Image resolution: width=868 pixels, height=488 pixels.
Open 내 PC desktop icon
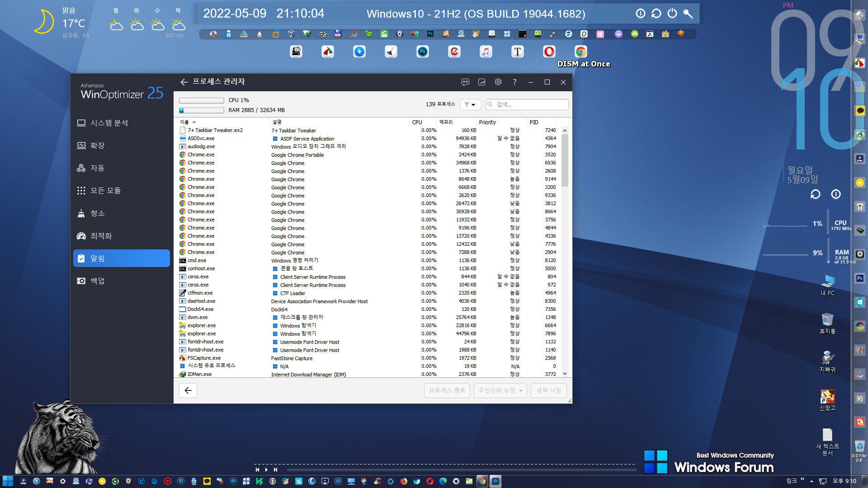click(x=828, y=285)
